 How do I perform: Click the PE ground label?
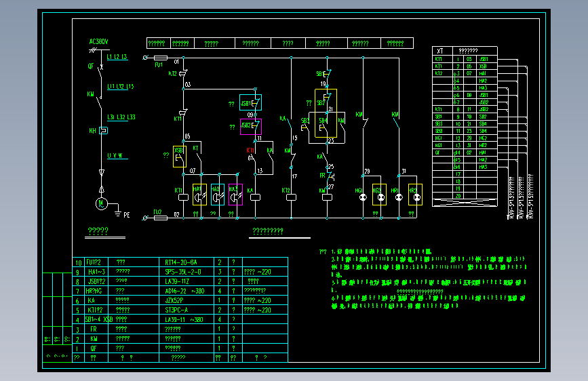point(127,215)
